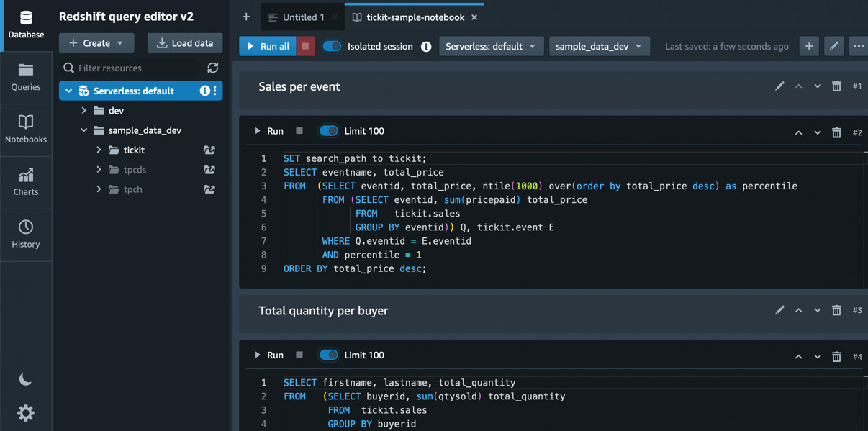Screen dimensions: 868x431
Task: Toggle Limit 100 on cell #4
Action: pos(328,355)
